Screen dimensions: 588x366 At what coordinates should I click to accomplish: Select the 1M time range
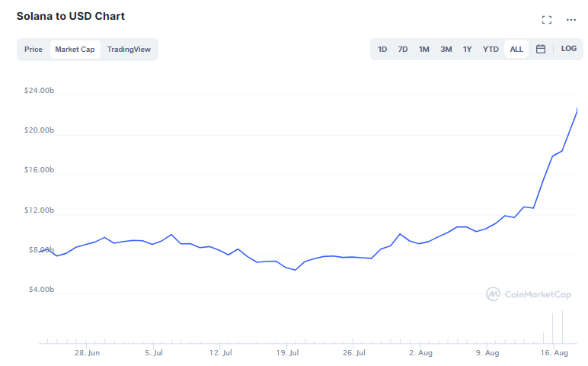[424, 50]
